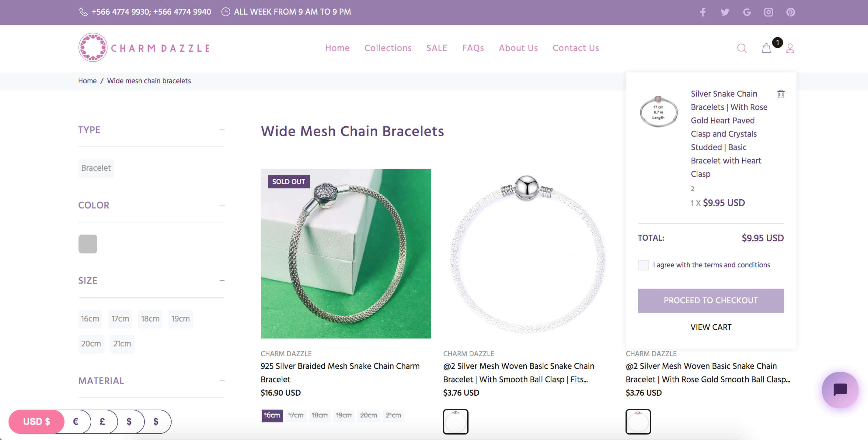
Task: Toggle the 17cm size filter
Action: coord(120,319)
